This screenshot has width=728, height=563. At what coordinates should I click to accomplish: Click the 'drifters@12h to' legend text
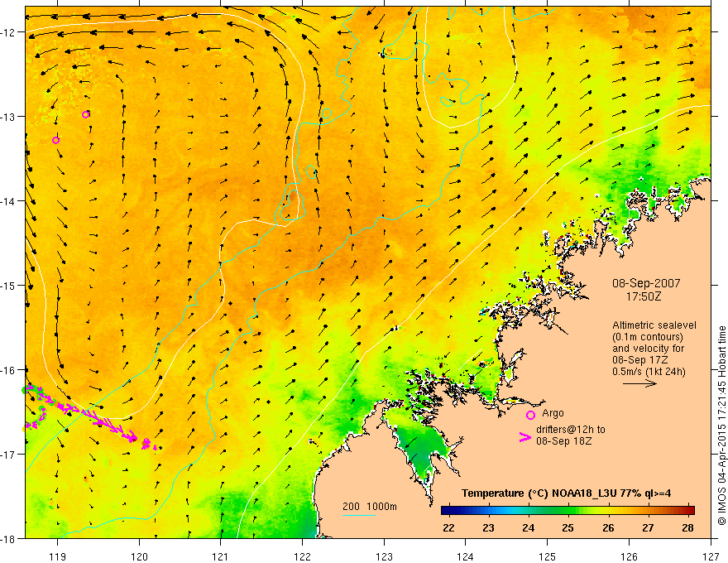(571, 430)
